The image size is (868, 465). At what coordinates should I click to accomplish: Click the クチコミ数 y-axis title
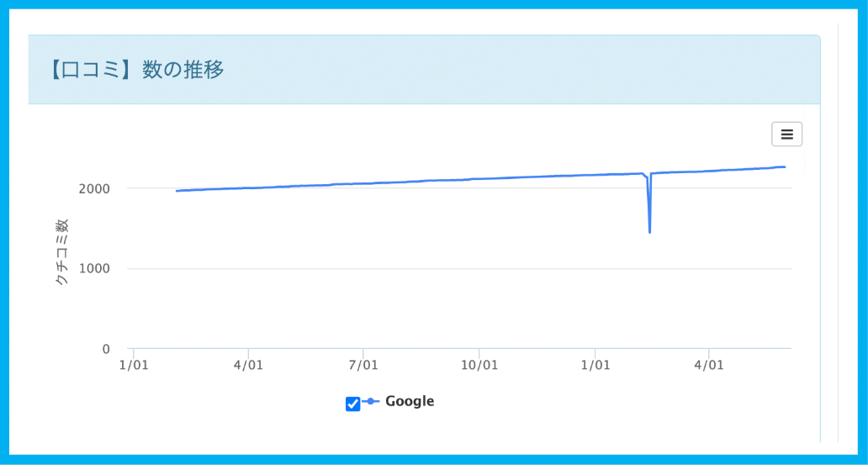pyautogui.click(x=61, y=252)
